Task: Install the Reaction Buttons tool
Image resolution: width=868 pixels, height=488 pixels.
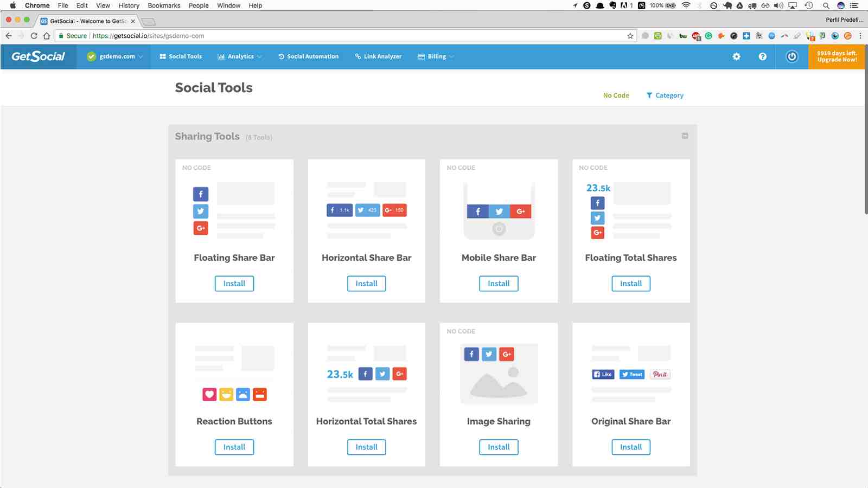Action: pos(234,447)
